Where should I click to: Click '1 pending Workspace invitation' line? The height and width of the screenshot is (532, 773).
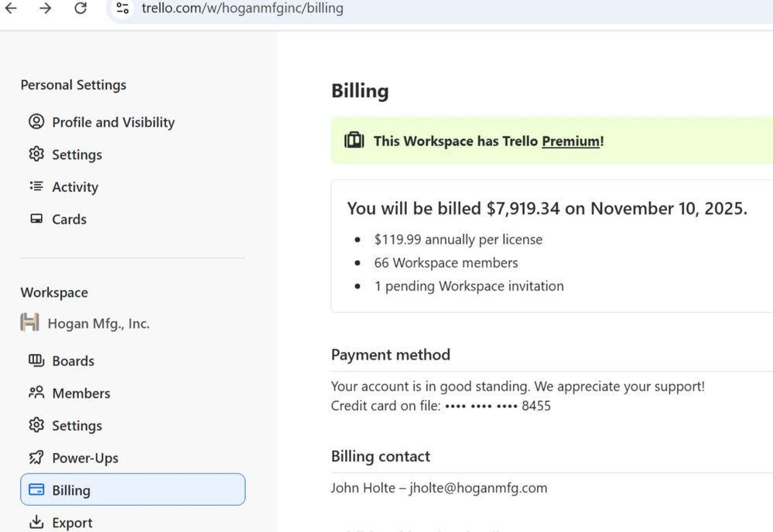(469, 286)
